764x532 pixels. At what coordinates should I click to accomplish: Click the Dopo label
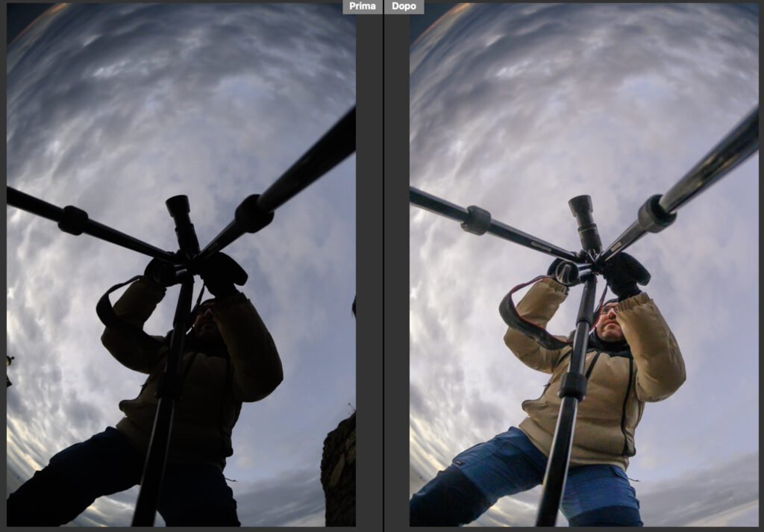point(404,6)
